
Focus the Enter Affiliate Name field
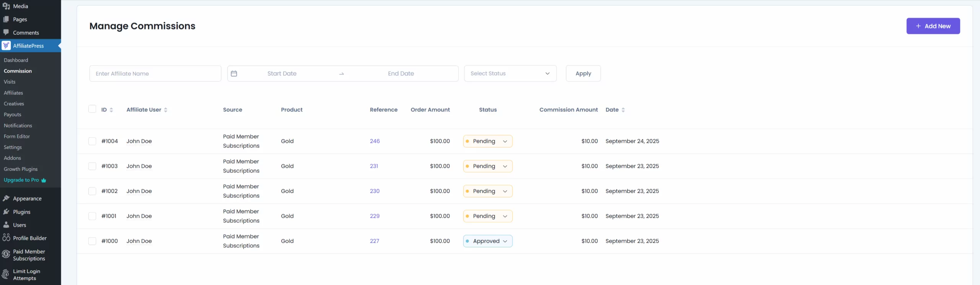click(155, 73)
